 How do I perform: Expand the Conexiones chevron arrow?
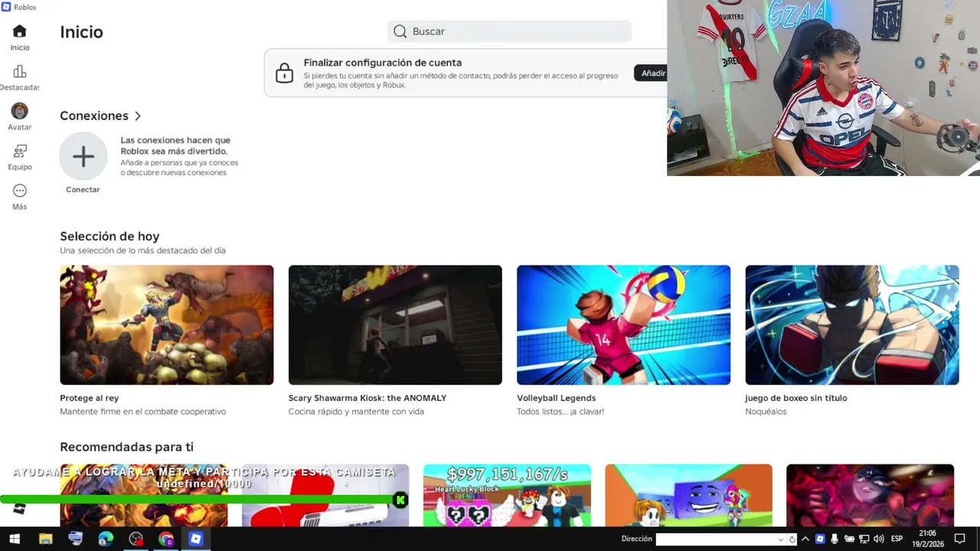(138, 116)
